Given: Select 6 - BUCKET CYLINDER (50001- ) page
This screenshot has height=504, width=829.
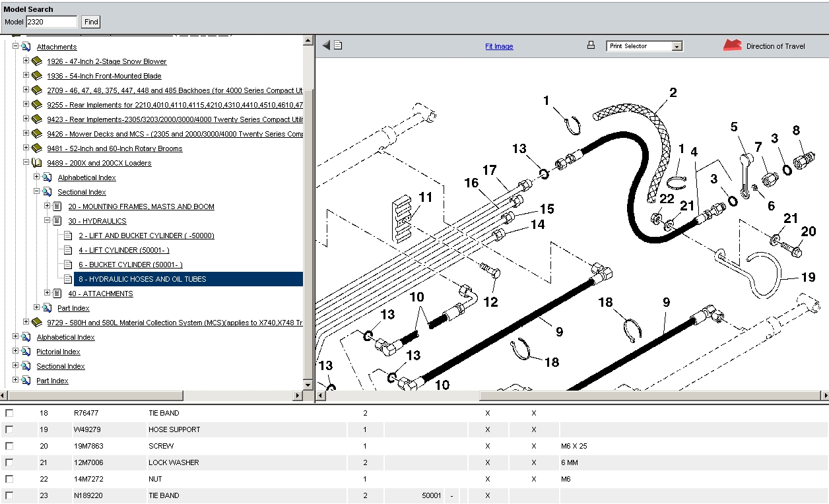Looking at the screenshot, I should 130,265.
